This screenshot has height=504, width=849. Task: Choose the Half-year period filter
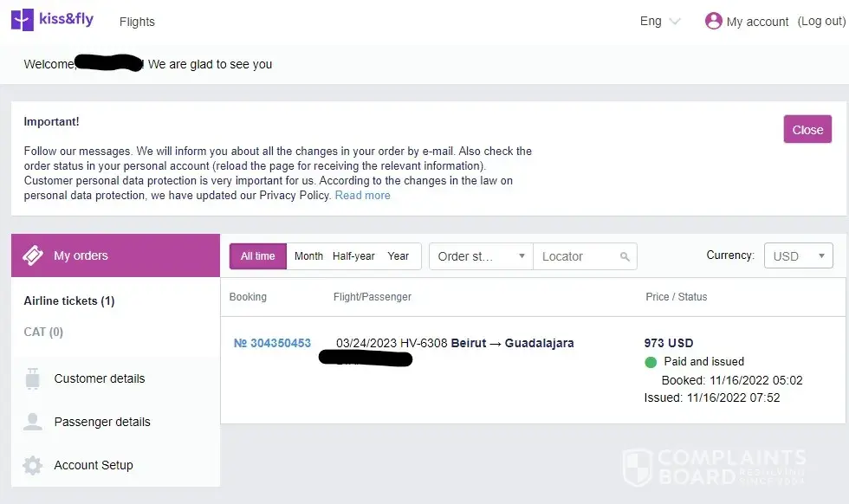(353, 256)
